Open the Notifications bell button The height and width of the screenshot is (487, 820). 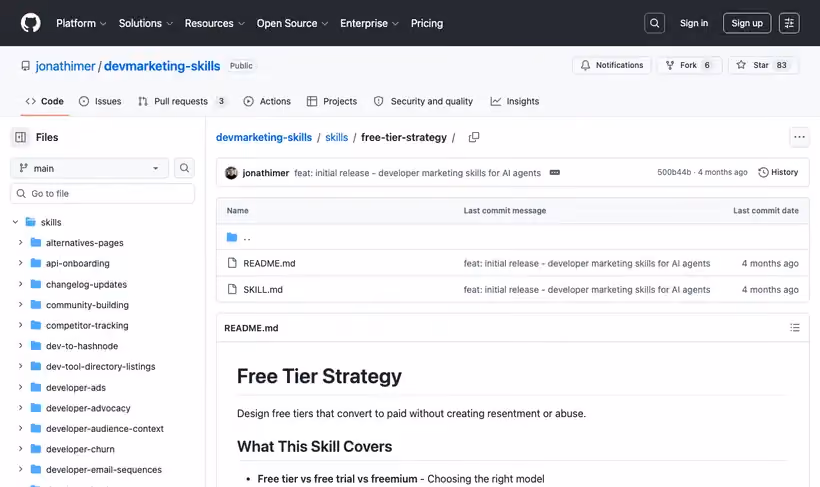click(x=611, y=65)
